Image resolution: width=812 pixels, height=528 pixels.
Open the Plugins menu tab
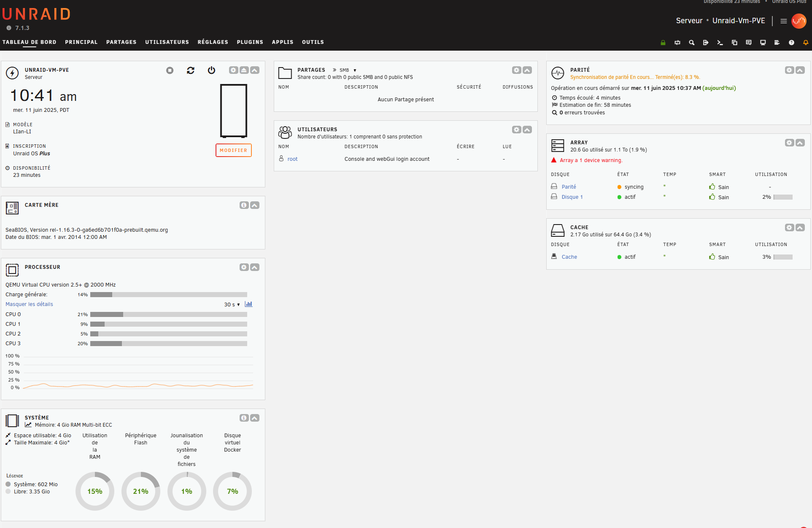250,42
